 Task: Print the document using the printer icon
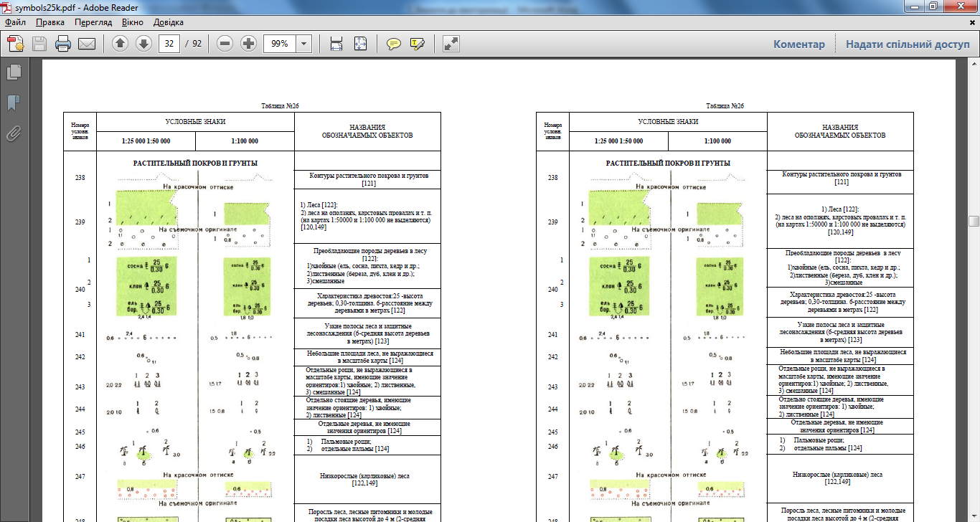click(63, 44)
